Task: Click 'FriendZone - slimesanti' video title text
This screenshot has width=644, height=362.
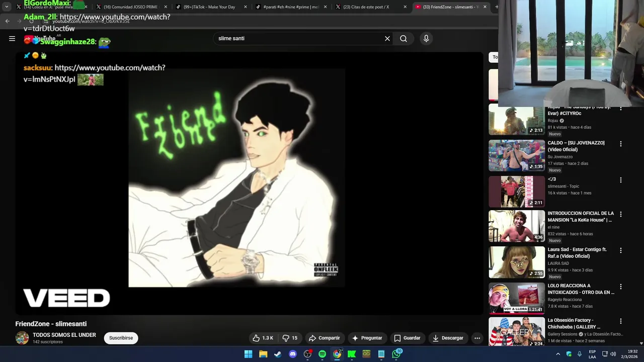Action: pos(51,324)
